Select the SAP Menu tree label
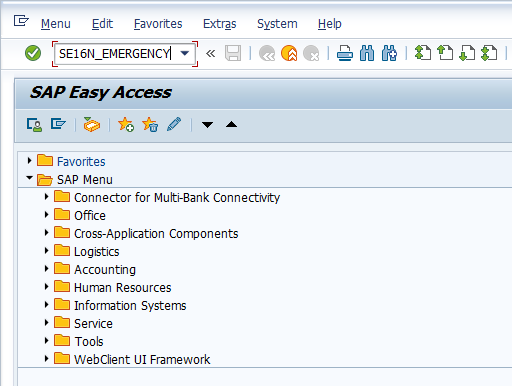The width and height of the screenshot is (512, 386). tap(85, 180)
